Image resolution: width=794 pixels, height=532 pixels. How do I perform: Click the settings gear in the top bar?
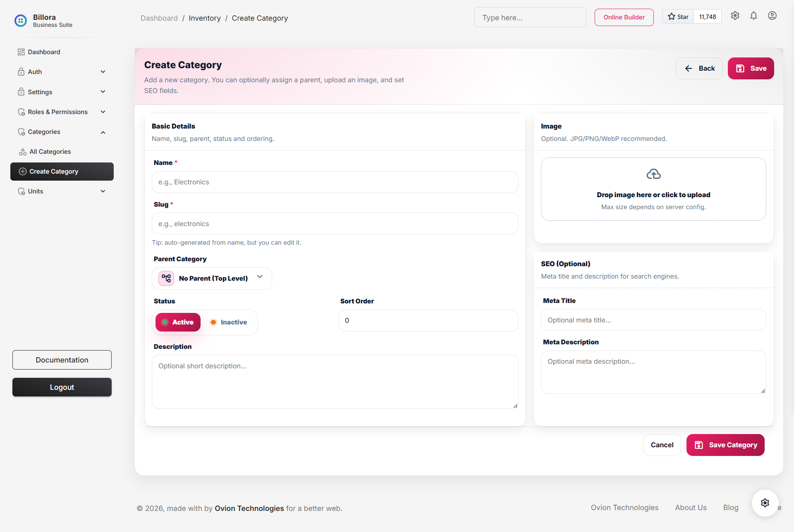coord(735,16)
